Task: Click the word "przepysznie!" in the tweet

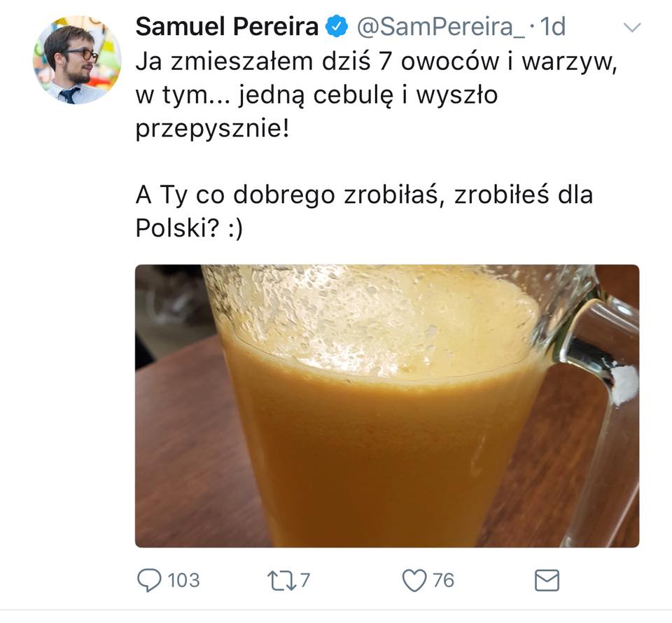Action: [x=213, y=129]
